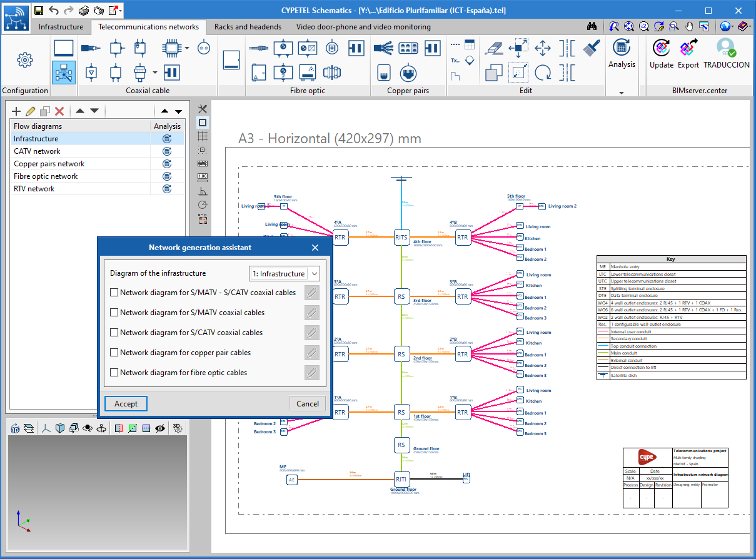Click the copper pairs multi-wire cable icon
Viewport: 756px width, 559px height.
(382, 48)
